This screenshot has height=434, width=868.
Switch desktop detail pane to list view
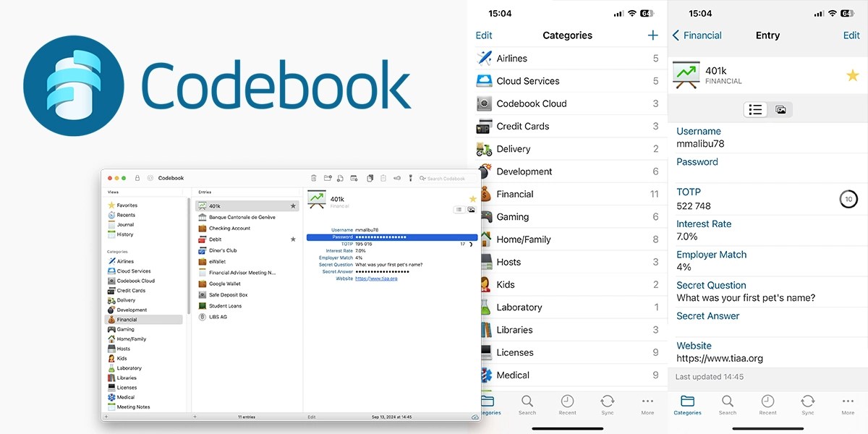[x=459, y=210]
